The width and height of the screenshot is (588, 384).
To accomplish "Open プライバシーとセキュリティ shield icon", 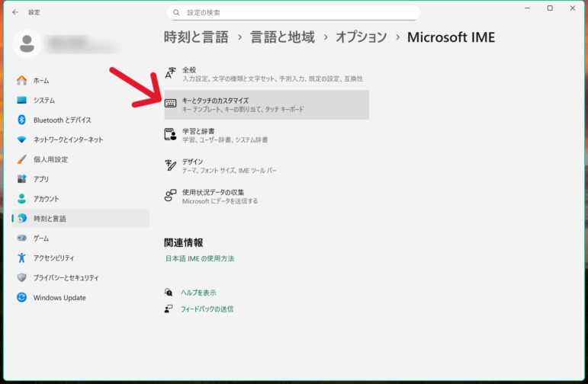I will click(x=21, y=278).
